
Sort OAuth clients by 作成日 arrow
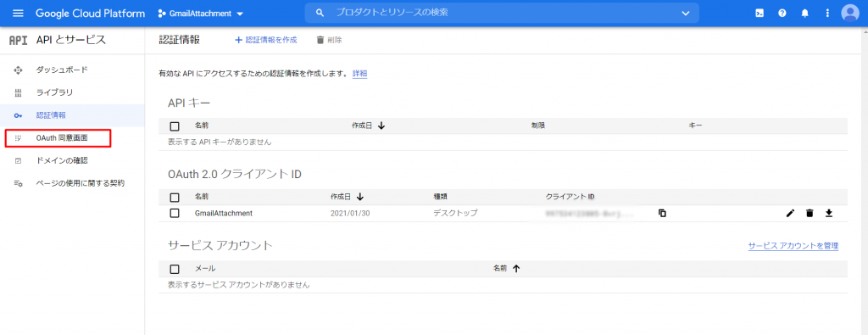click(360, 197)
